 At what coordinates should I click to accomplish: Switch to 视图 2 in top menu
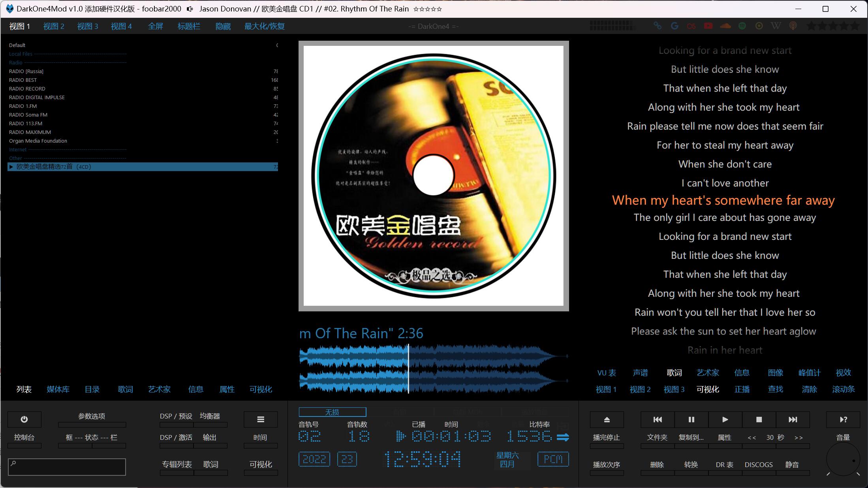(x=54, y=26)
